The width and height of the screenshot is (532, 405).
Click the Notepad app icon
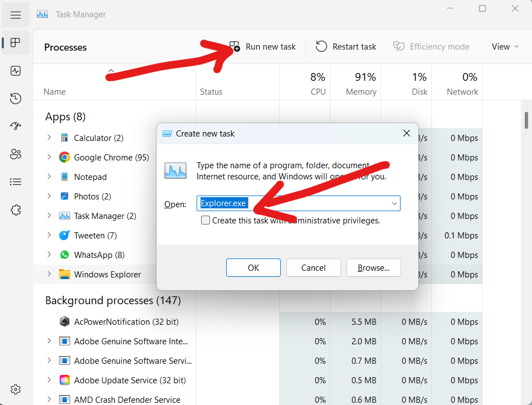pos(64,177)
